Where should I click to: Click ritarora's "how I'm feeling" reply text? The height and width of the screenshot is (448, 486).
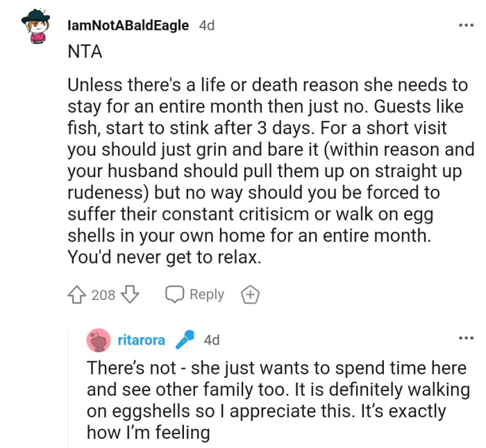coord(148,433)
